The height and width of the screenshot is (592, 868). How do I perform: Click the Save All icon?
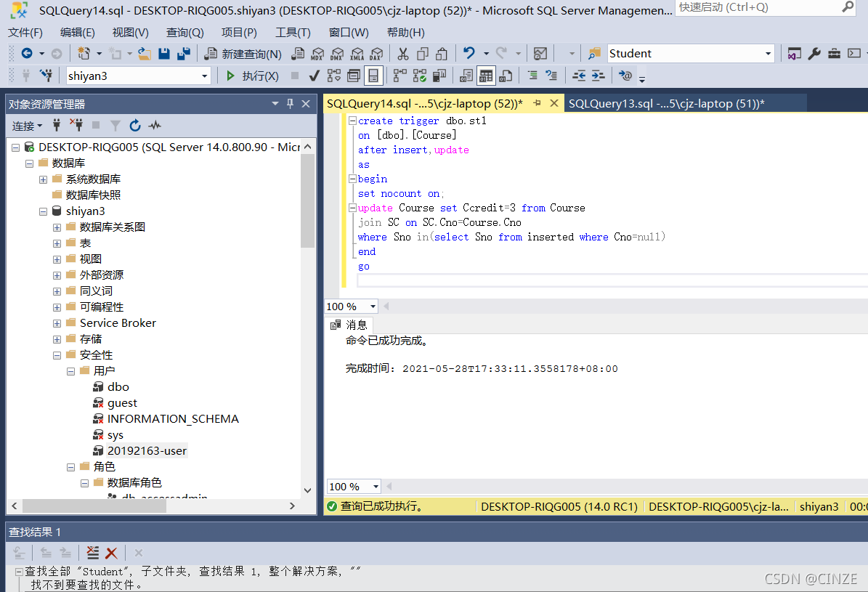tap(183, 53)
